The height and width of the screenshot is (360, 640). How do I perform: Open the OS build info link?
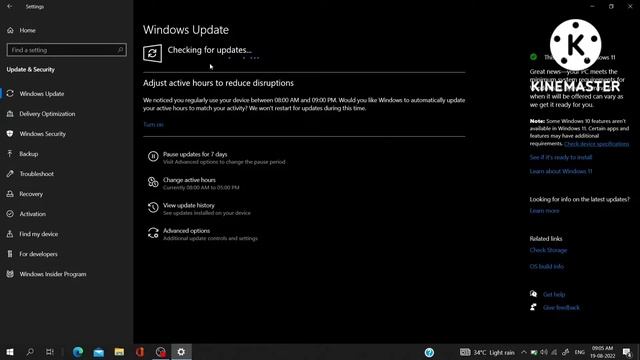[547, 267]
